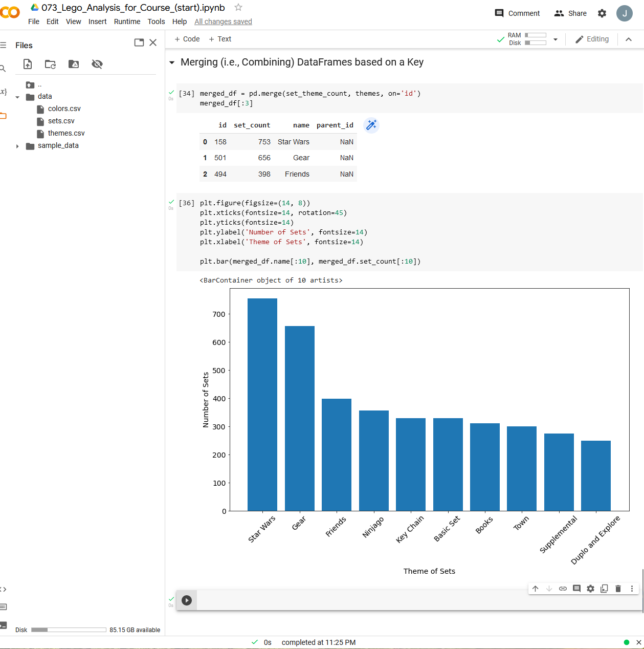The width and height of the screenshot is (644, 649).
Task: Delete the current cell via trash icon
Action: pyautogui.click(x=618, y=589)
